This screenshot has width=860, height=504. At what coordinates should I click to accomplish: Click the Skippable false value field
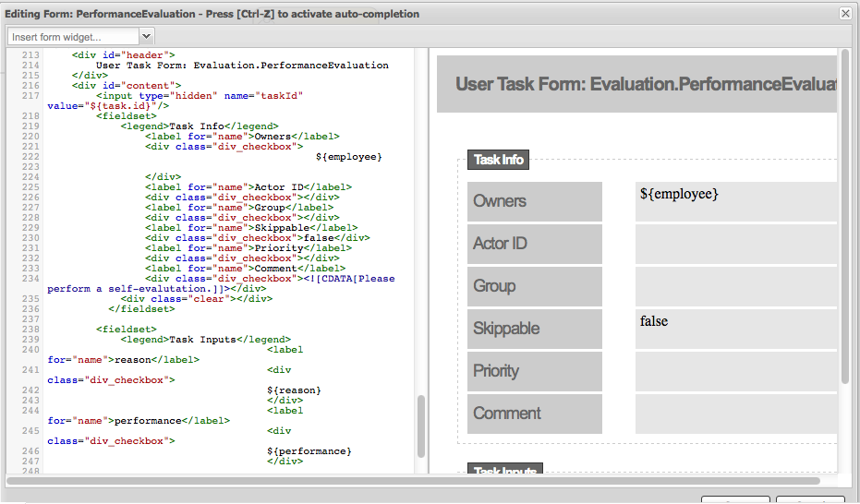click(x=735, y=329)
